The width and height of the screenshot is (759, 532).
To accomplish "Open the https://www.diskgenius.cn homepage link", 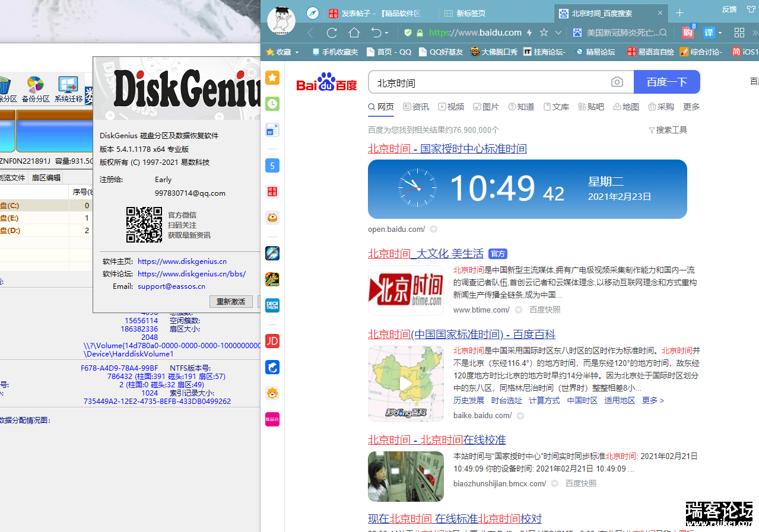I will click(182, 261).
